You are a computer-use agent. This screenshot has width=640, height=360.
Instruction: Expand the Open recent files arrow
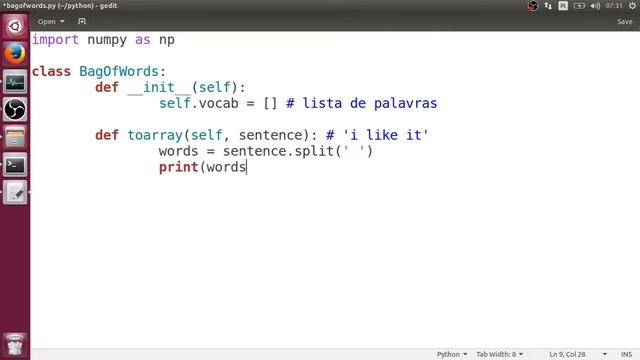(x=62, y=21)
